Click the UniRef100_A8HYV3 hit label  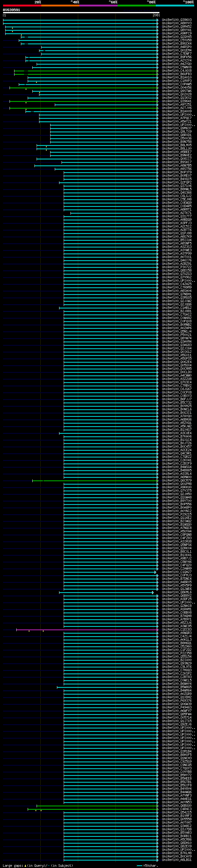point(177,23)
